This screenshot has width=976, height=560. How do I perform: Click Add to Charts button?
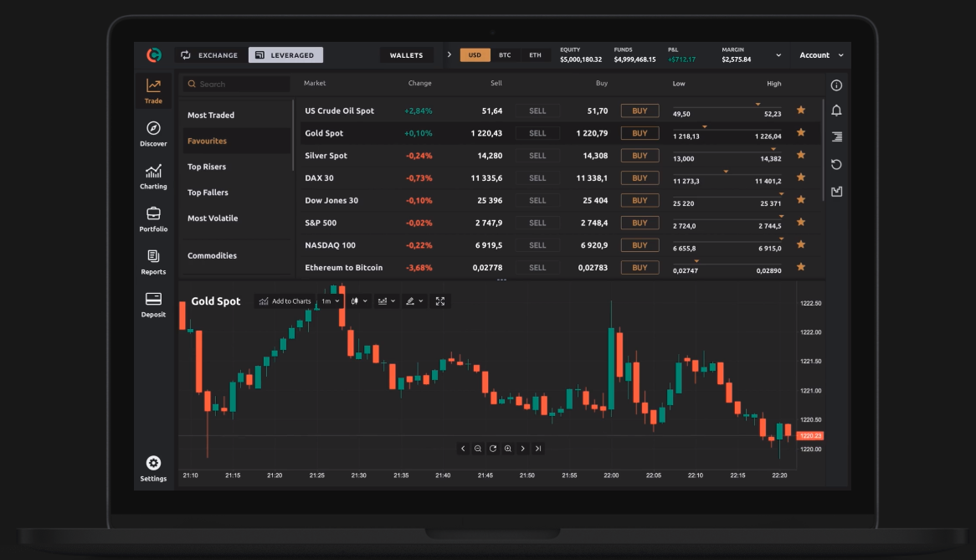click(285, 301)
